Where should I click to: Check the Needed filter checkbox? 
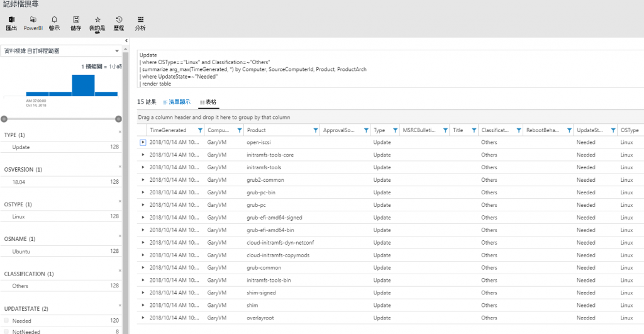[6, 320]
